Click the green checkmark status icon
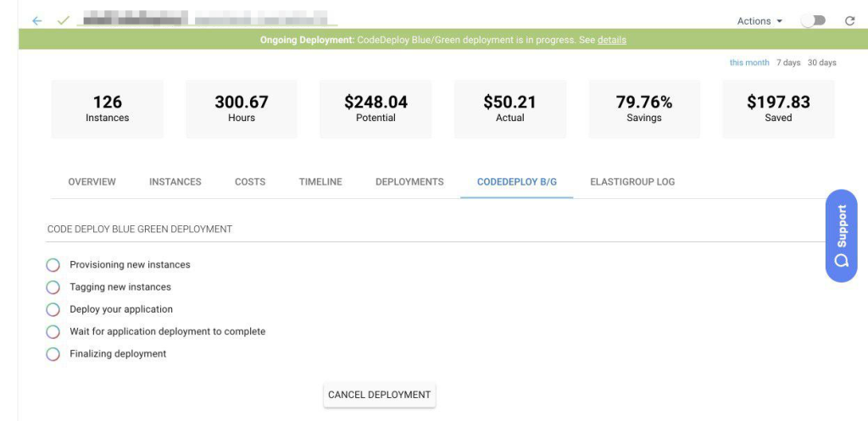 pyautogui.click(x=63, y=20)
